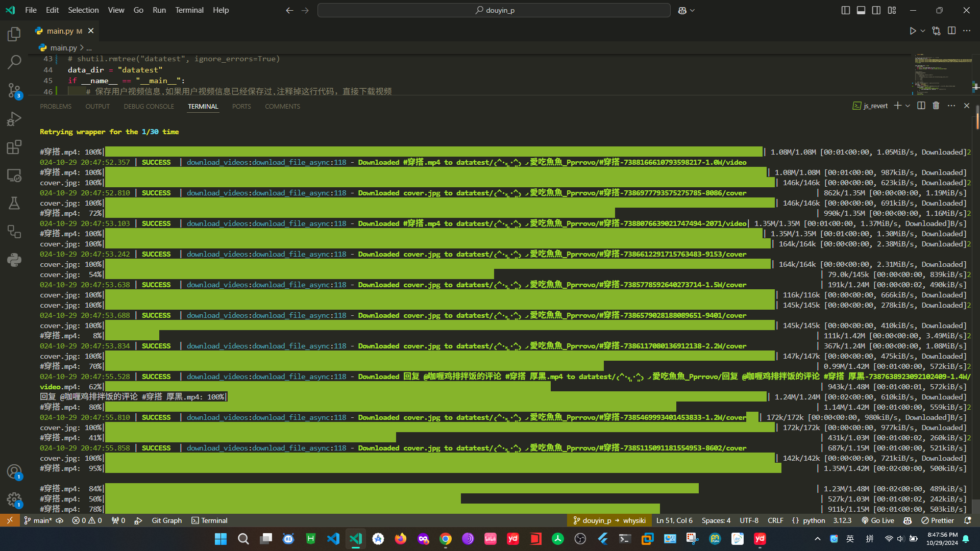This screenshot has width=980, height=551.
Task: Open the Run and Debug view
Action: [x=14, y=119]
